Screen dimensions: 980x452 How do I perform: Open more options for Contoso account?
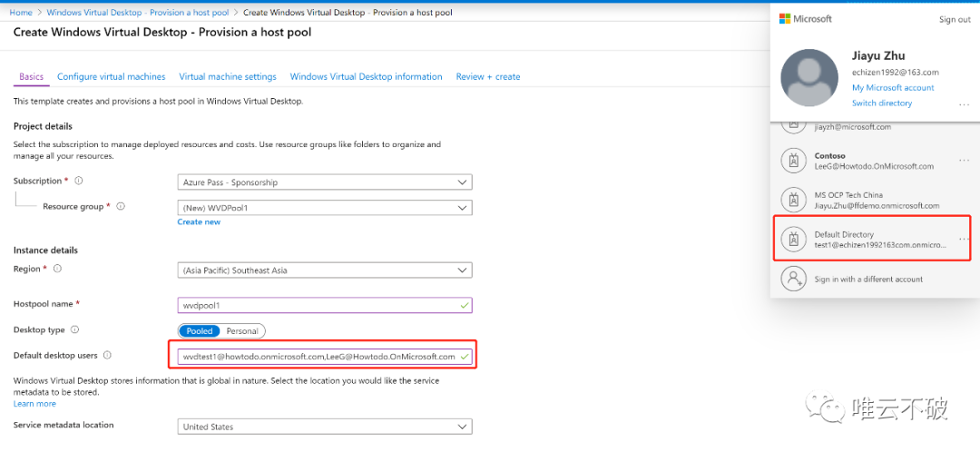tap(964, 161)
